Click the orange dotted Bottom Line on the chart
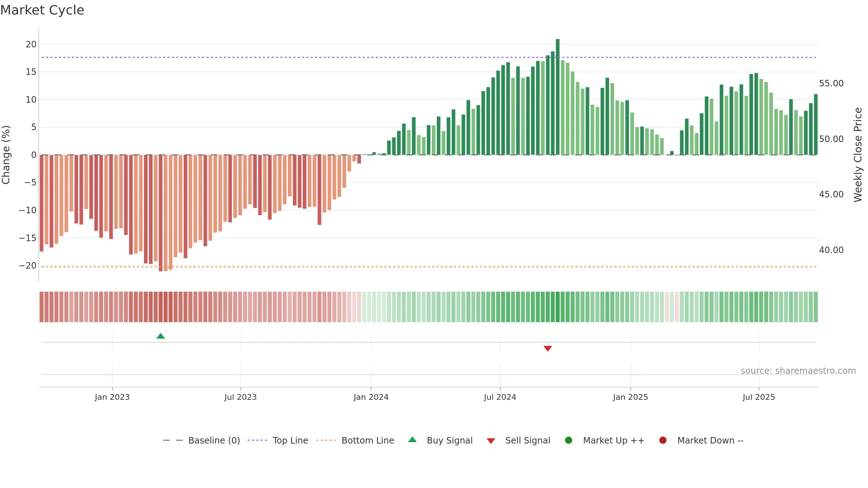 [429, 267]
